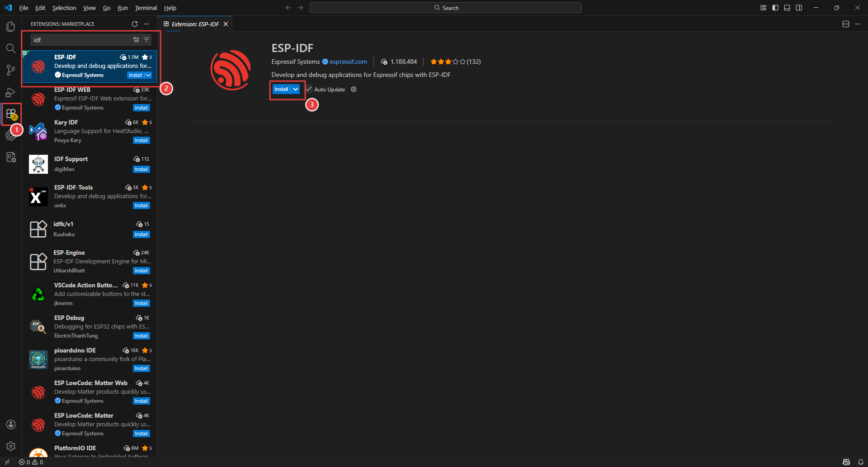Go forward in navigation history
The height and width of the screenshot is (467, 868).
pos(300,8)
